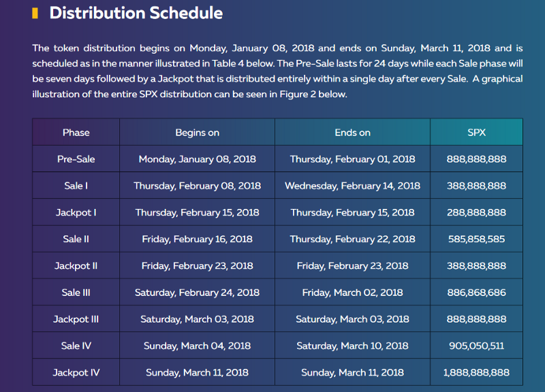Click the Sale IV phase cell
The image size is (545, 392).
pos(76,346)
